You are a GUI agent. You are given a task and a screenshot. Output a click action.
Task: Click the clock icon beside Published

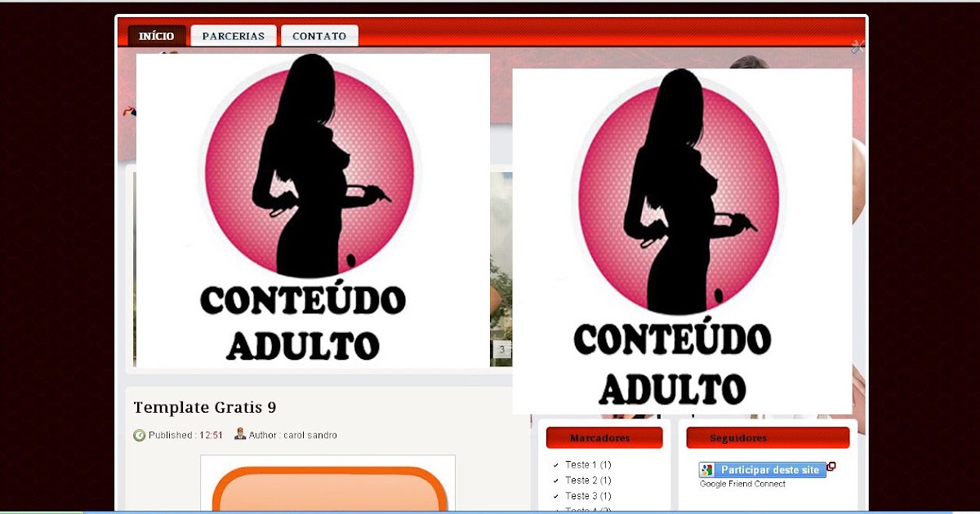coord(139,435)
